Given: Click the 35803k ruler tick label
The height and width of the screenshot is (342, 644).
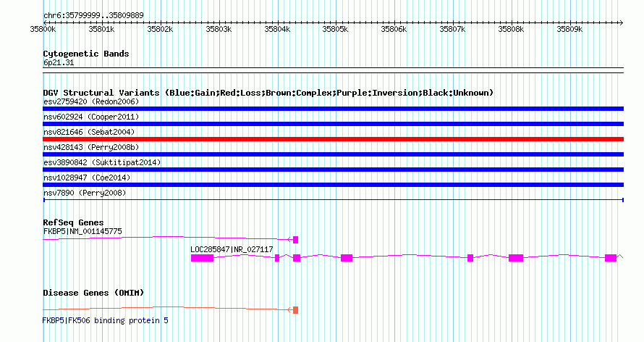Looking at the screenshot, I should point(219,30).
